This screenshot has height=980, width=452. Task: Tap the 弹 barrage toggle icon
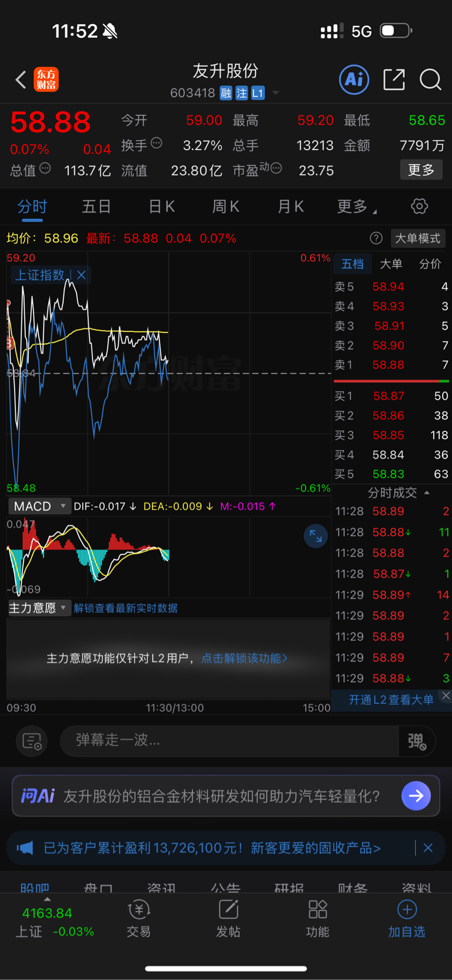tap(417, 740)
